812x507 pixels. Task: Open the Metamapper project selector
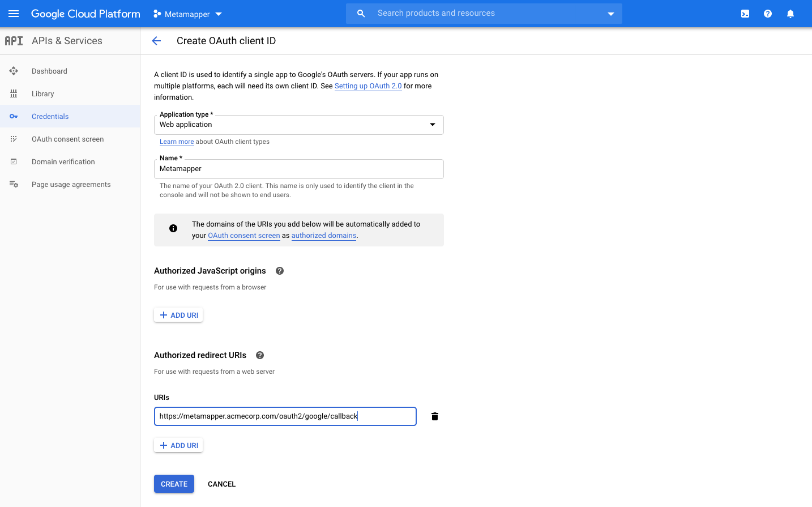point(187,14)
